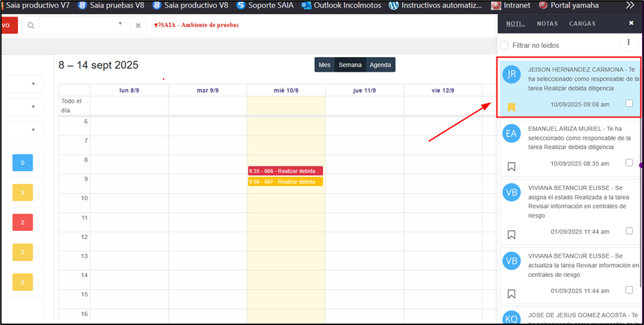
Task: Expand the first left sidebar filter dropdown
Action: [x=33, y=84]
